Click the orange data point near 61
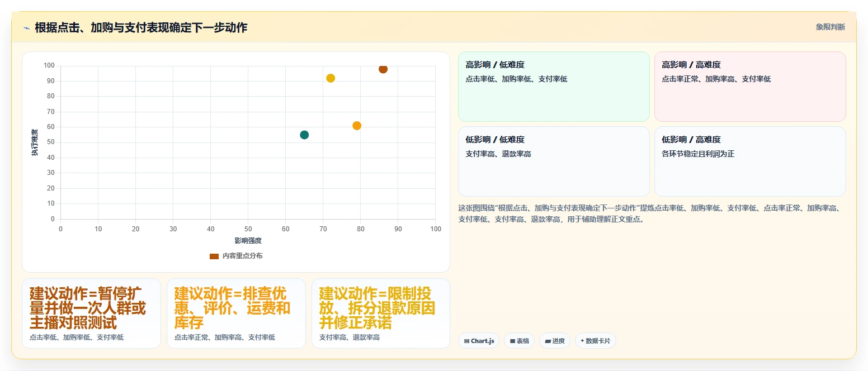 pyautogui.click(x=357, y=126)
